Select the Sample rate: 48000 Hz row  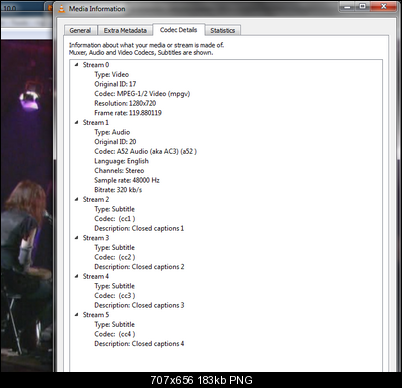pos(127,180)
